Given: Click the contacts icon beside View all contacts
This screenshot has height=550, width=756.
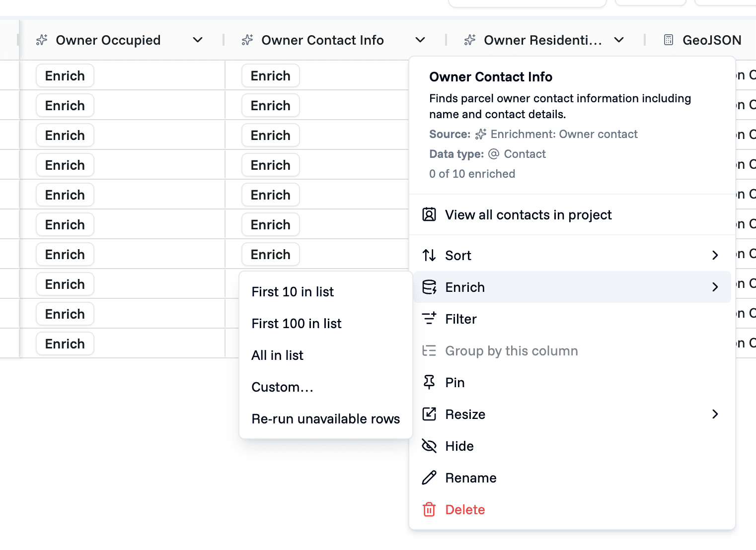Looking at the screenshot, I should 429,214.
